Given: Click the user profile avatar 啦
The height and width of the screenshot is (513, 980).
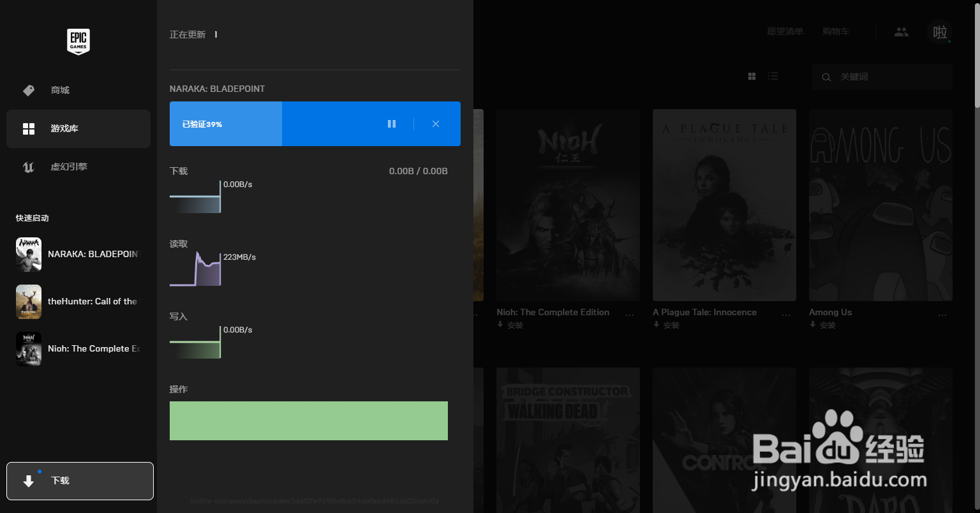Looking at the screenshot, I should click(940, 32).
